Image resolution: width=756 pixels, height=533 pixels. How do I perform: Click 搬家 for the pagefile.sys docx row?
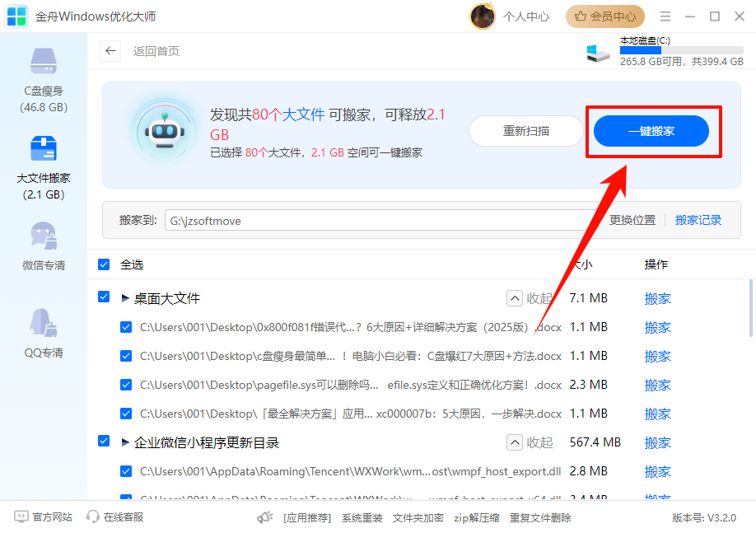click(658, 385)
